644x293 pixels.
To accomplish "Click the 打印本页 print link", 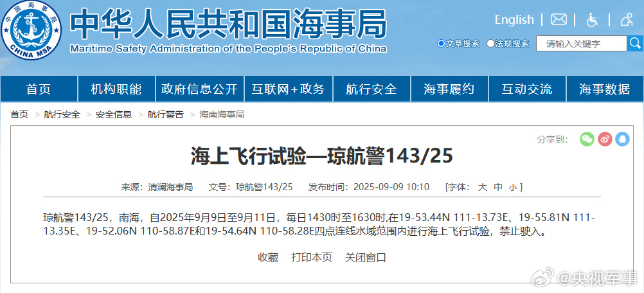I will pos(312,257).
